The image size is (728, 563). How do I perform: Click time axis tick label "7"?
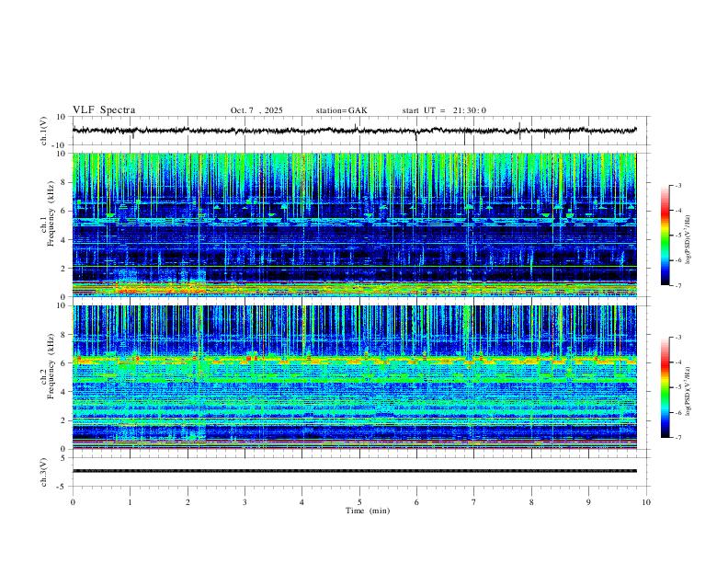474,502
